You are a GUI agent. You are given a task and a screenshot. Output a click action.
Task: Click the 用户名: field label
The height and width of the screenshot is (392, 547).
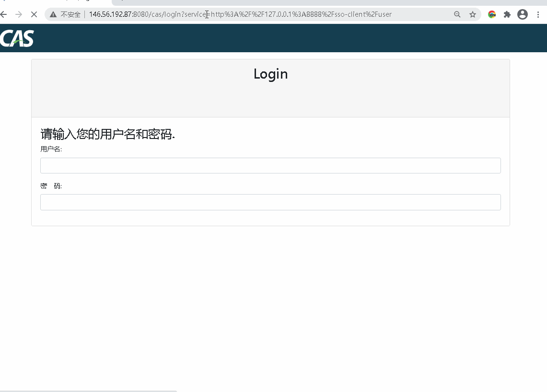pyautogui.click(x=51, y=149)
